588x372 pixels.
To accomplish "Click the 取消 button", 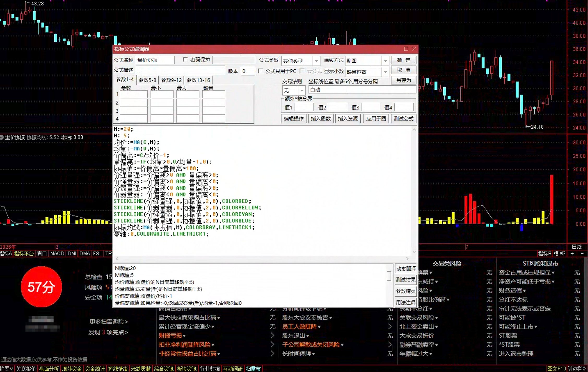I will tap(404, 70).
